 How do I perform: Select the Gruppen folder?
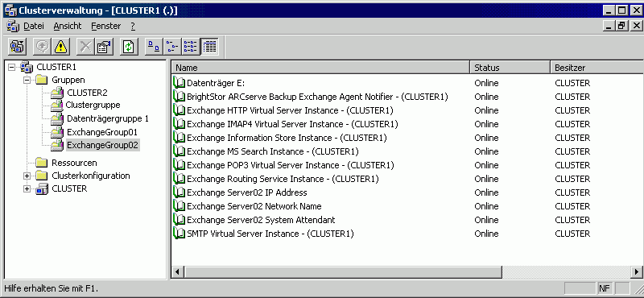tap(68, 80)
